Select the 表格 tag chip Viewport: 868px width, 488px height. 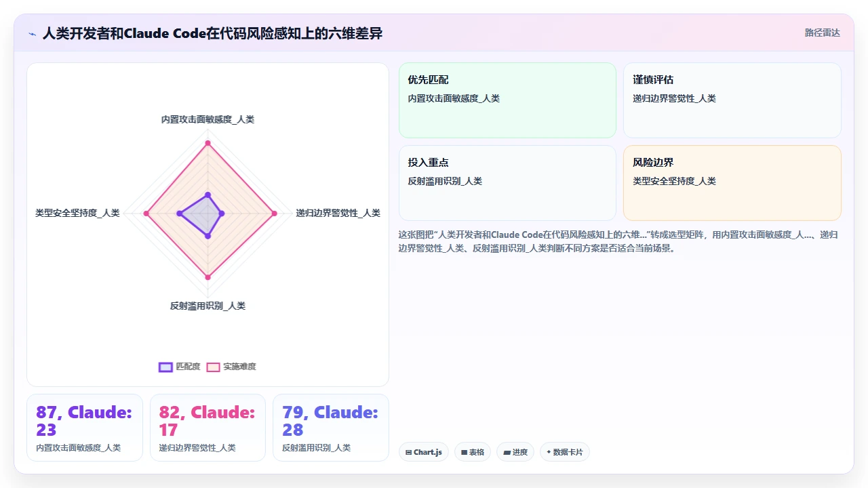(x=473, y=452)
